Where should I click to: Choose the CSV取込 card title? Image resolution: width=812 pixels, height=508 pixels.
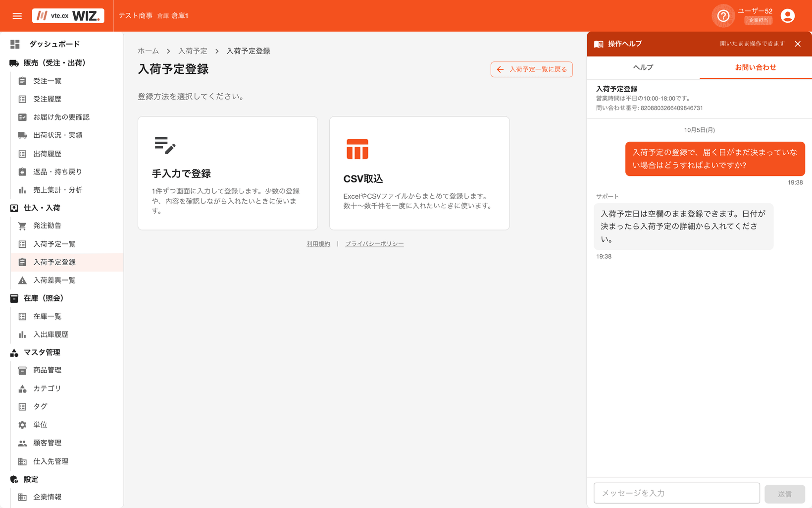coord(363,178)
